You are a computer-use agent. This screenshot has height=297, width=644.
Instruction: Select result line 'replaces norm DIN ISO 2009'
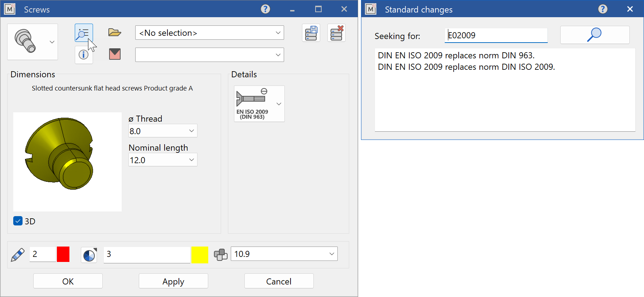pos(467,67)
